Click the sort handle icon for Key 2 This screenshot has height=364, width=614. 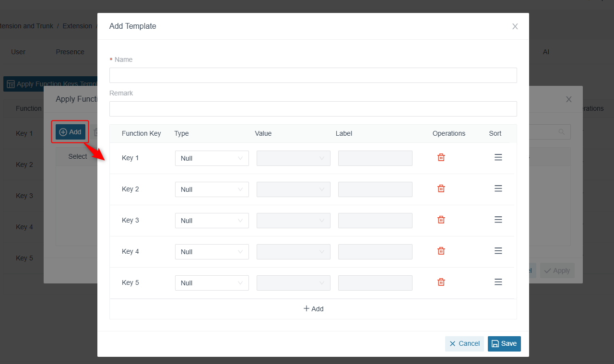click(498, 188)
